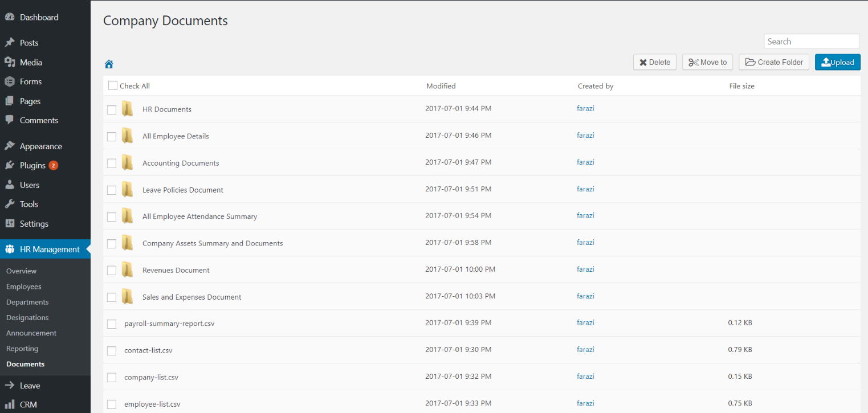868x413 pixels.
Task: Open the Company Assets Summary and Documents name
Action: pyautogui.click(x=213, y=243)
